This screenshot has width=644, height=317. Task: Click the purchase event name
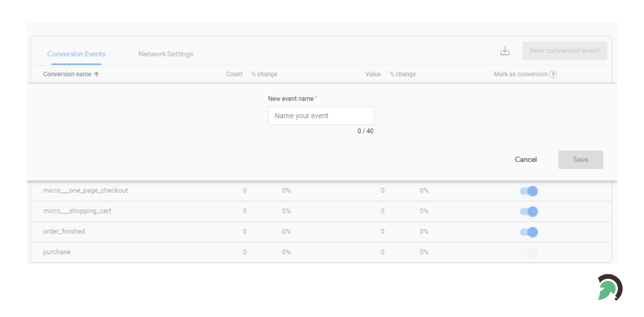coord(57,252)
